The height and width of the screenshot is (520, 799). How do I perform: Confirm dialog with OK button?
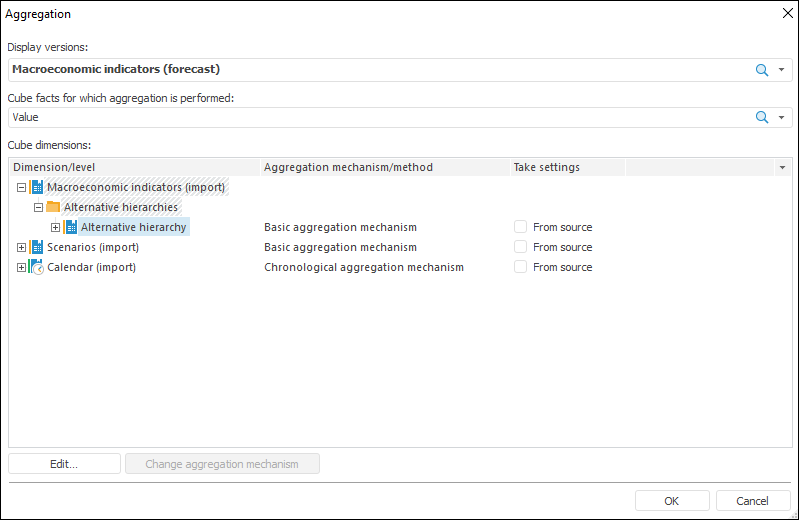click(672, 501)
